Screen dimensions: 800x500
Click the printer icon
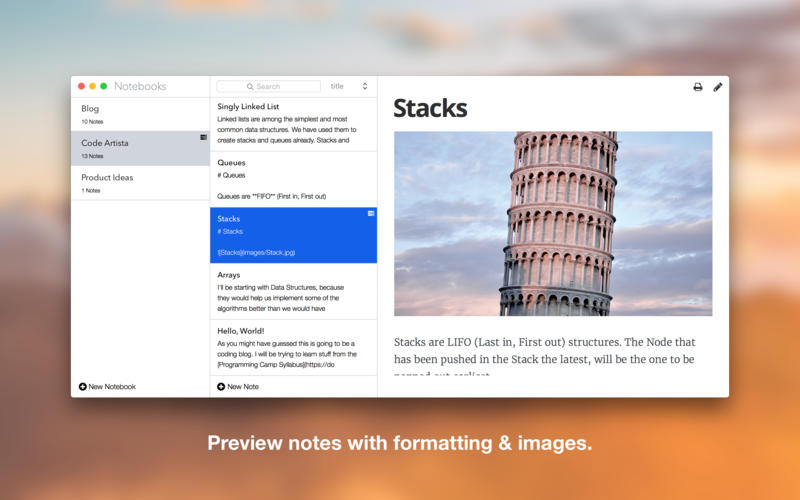coord(697,87)
